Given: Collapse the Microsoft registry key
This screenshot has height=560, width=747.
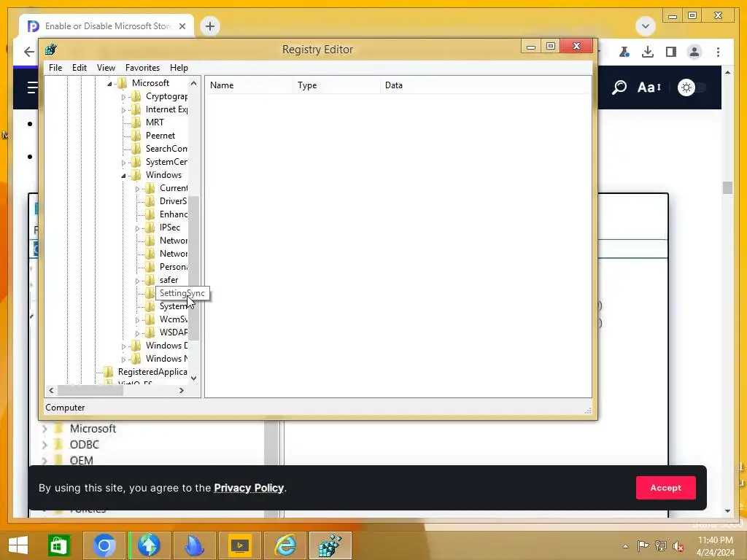Looking at the screenshot, I should point(109,84).
